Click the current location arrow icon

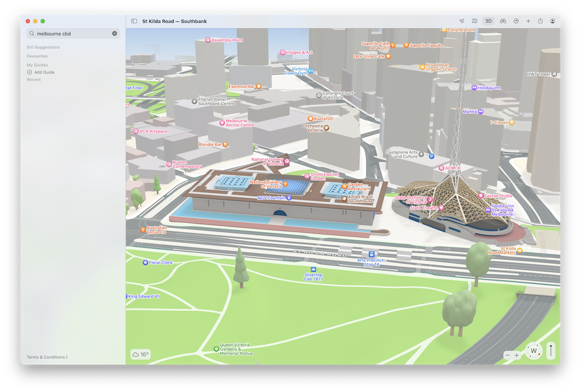tap(462, 21)
